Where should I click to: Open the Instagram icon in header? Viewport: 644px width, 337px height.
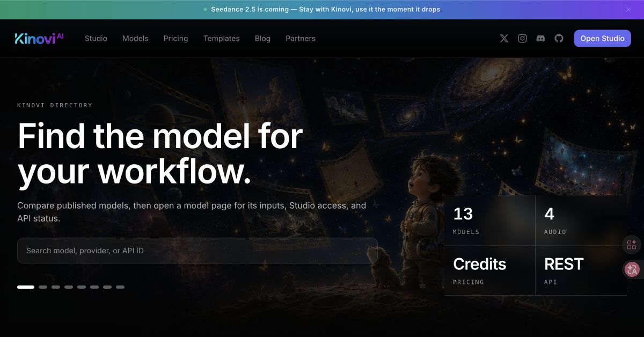[522, 39]
